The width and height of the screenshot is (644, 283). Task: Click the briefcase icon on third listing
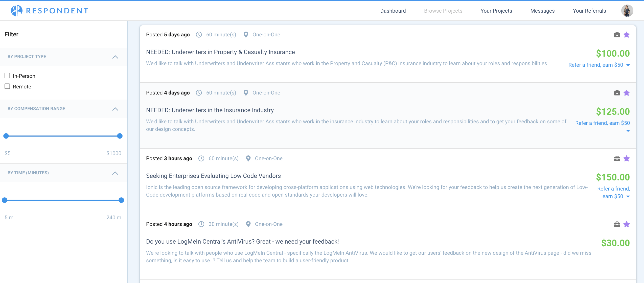(x=617, y=158)
